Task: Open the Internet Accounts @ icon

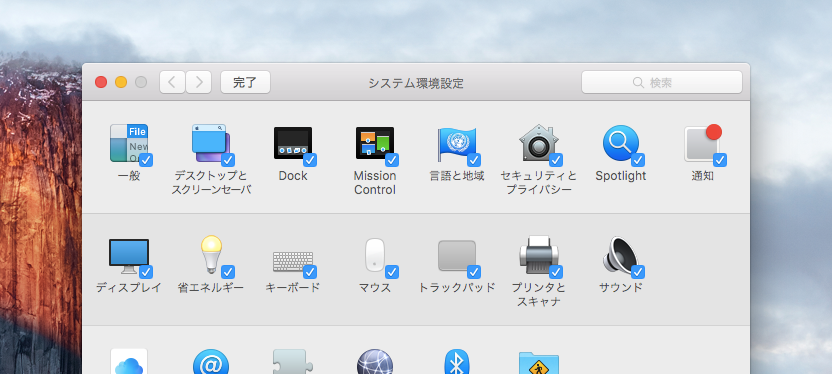Action: coord(211,361)
